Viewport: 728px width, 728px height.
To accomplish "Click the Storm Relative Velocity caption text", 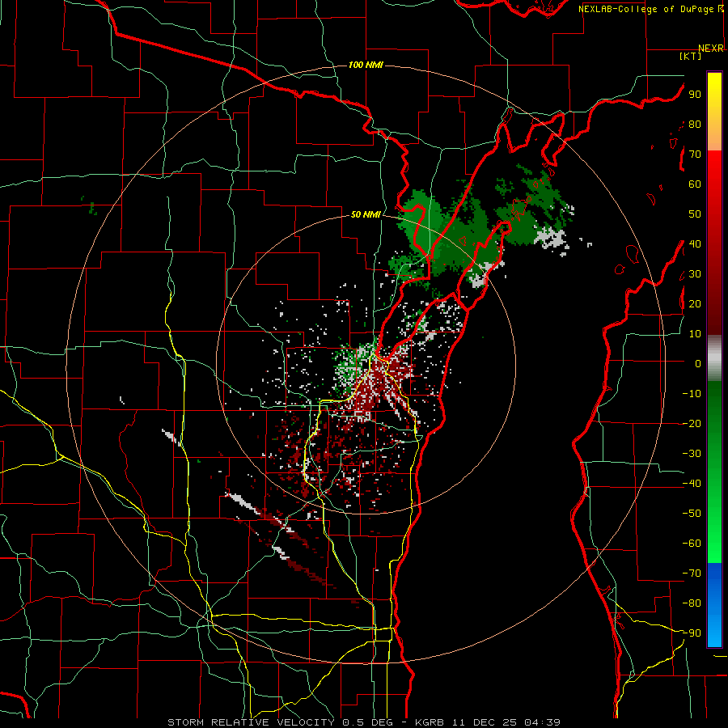I will [364, 722].
